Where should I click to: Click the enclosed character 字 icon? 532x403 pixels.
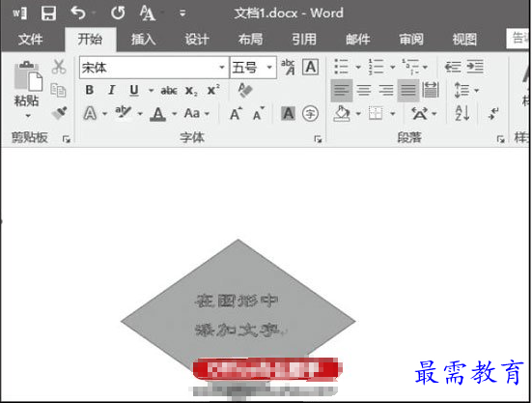[311, 113]
